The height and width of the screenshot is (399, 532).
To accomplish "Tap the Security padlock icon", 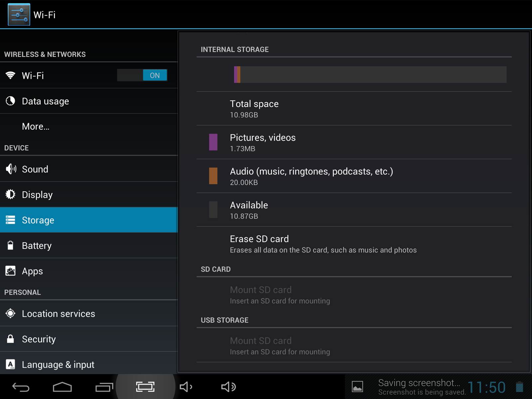I will click(10, 339).
